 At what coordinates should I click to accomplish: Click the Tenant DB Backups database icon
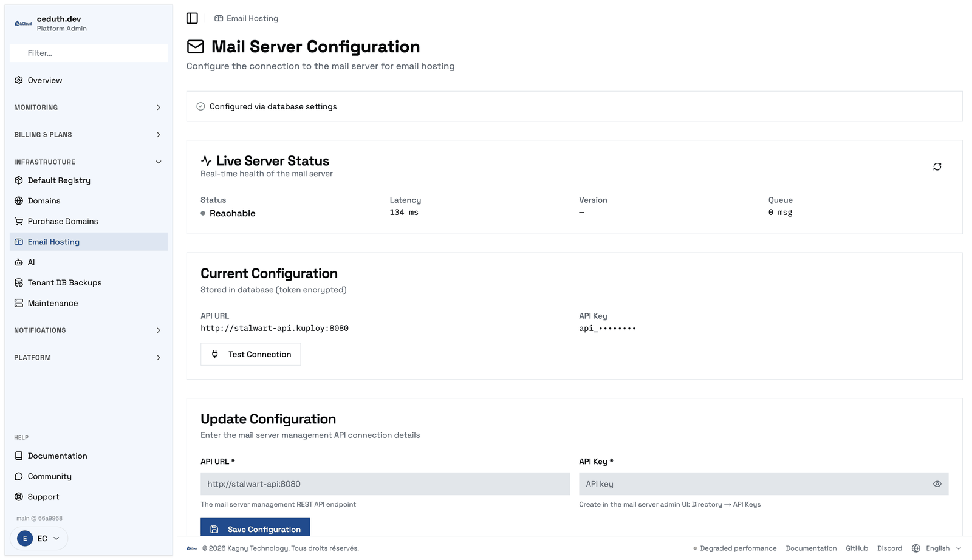coord(19,282)
